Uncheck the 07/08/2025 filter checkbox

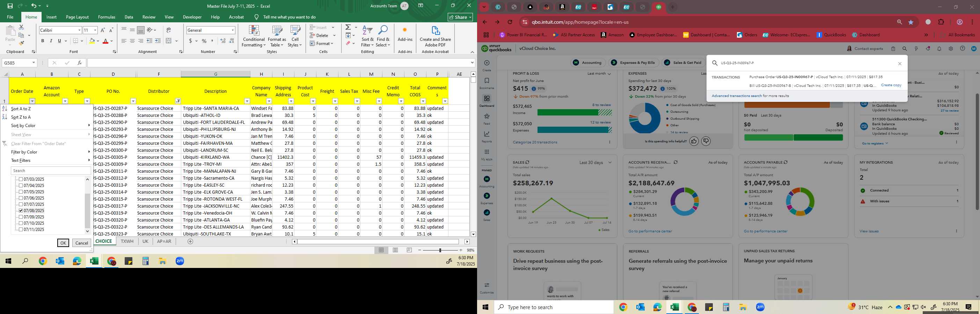tap(21, 211)
